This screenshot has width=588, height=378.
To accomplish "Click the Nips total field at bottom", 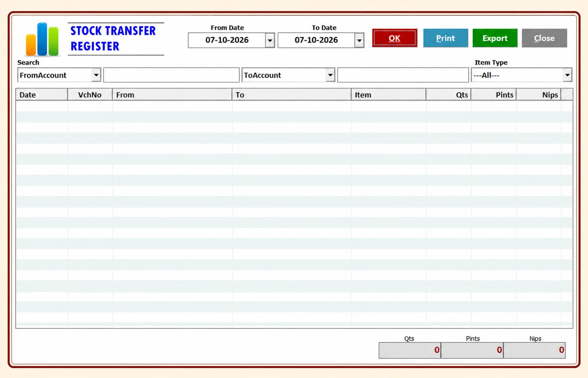I will pos(535,350).
